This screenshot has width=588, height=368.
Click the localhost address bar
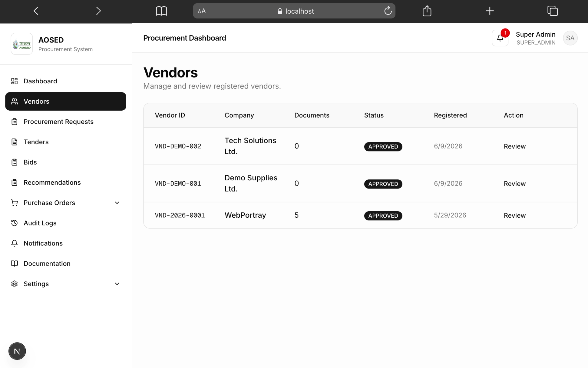[x=294, y=11]
